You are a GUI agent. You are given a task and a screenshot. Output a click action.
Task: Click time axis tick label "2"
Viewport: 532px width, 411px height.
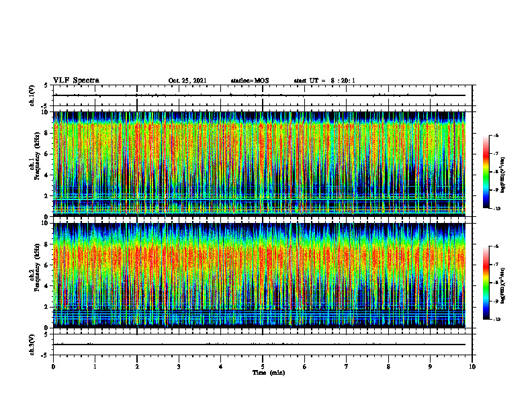coord(137,367)
